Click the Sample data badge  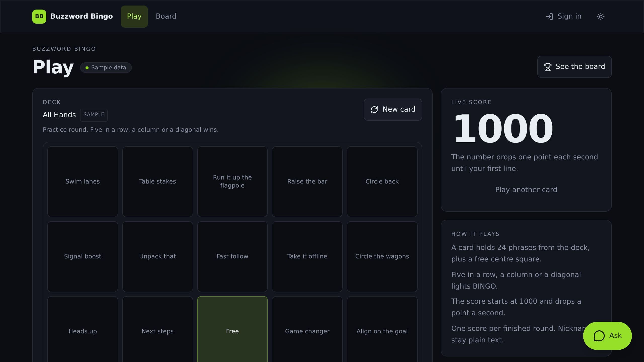tap(106, 68)
